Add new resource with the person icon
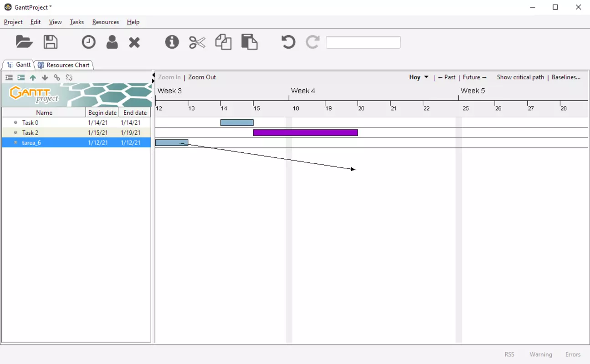The height and width of the screenshot is (364, 590). click(112, 42)
